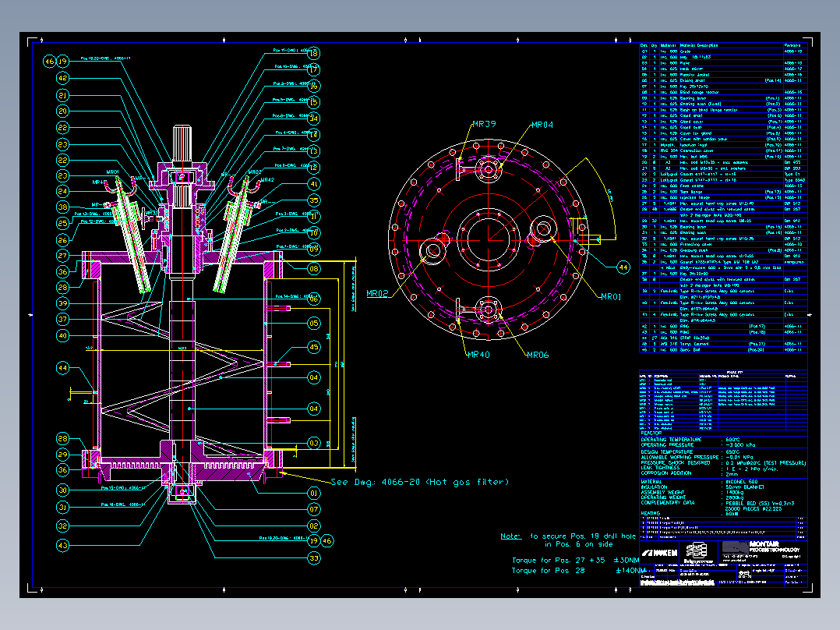The height and width of the screenshot is (630, 840).
Task: Click the 'CORROSION ADDITION' label
Action: (666, 473)
